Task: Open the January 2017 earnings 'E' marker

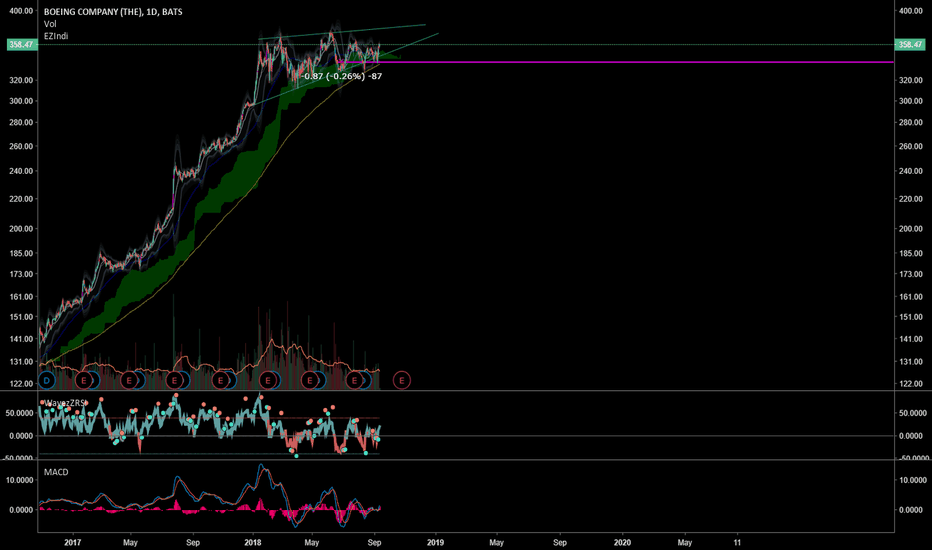Action: pos(84,380)
